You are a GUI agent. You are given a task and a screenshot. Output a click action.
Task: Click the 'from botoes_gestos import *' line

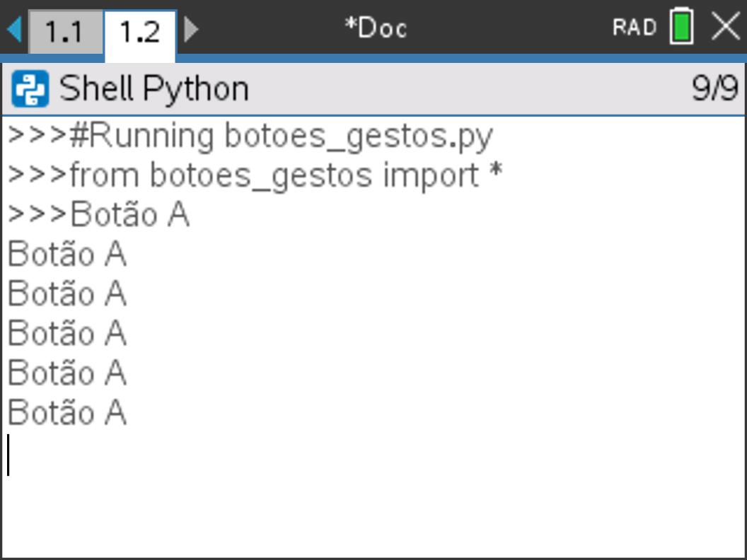click(286, 176)
